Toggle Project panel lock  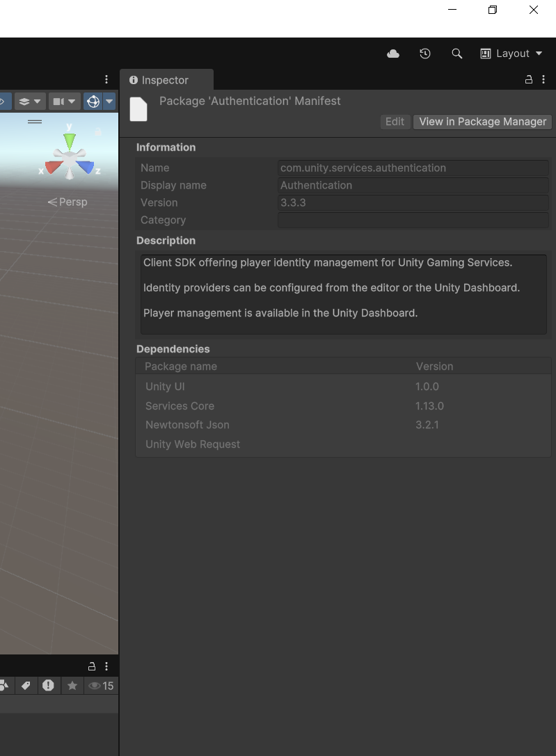tap(92, 666)
